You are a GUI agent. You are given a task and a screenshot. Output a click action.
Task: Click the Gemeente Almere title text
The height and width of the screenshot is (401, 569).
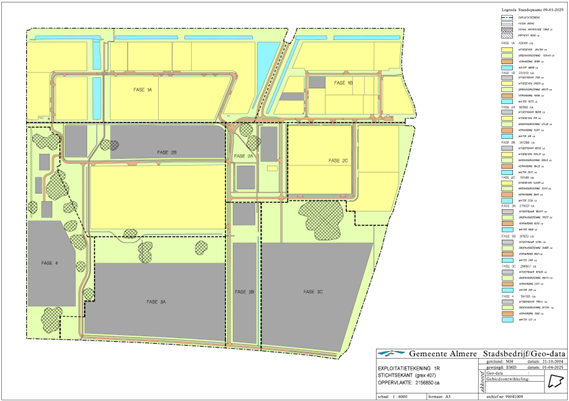(443, 353)
